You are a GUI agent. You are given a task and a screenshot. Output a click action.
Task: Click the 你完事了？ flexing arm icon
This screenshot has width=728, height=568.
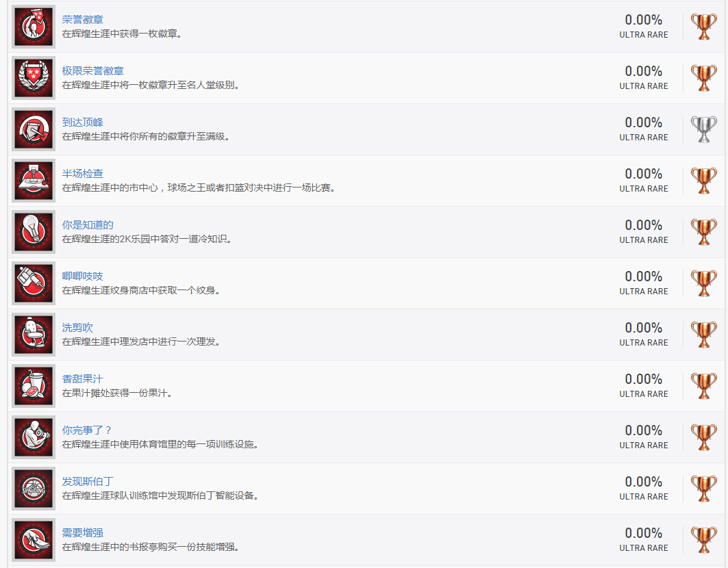pyautogui.click(x=34, y=437)
